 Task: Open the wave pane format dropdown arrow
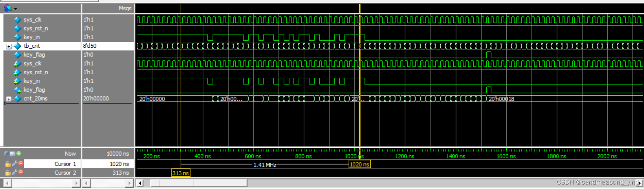tap(15, 9)
